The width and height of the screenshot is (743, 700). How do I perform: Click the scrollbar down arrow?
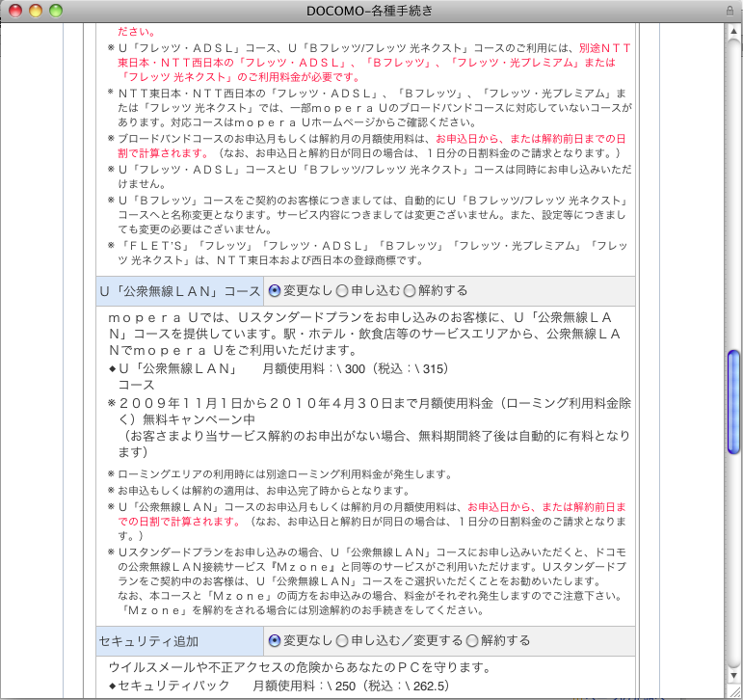[733, 675]
